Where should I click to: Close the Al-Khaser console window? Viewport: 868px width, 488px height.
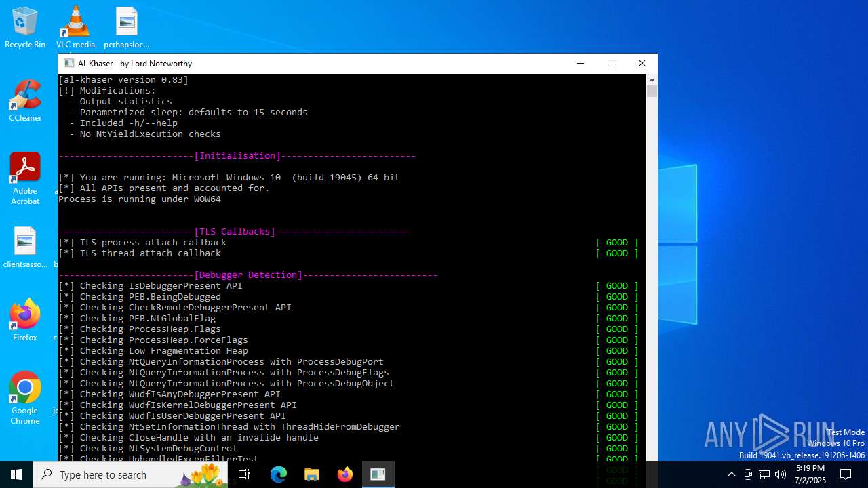pos(642,63)
